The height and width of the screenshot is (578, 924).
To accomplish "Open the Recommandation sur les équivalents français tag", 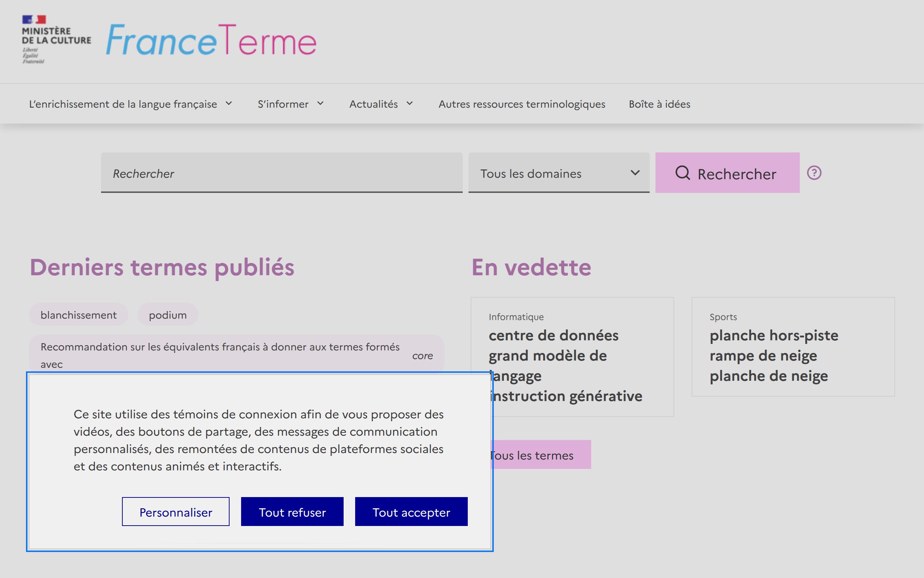I will pyautogui.click(x=237, y=353).
